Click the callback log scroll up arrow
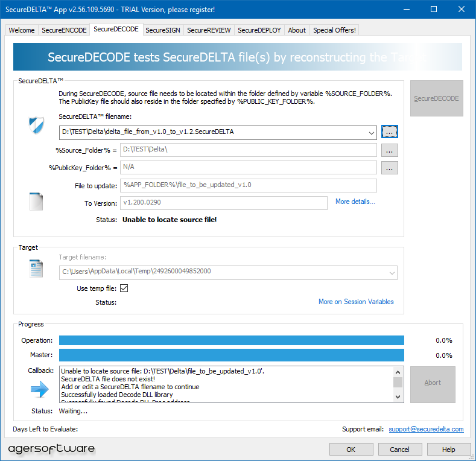This screenshot has width=476, height=461. (398, 372)
